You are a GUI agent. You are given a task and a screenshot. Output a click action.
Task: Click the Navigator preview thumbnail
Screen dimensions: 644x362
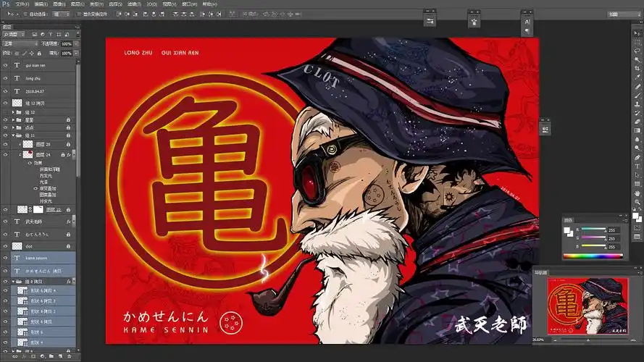(x=587, y=306)
